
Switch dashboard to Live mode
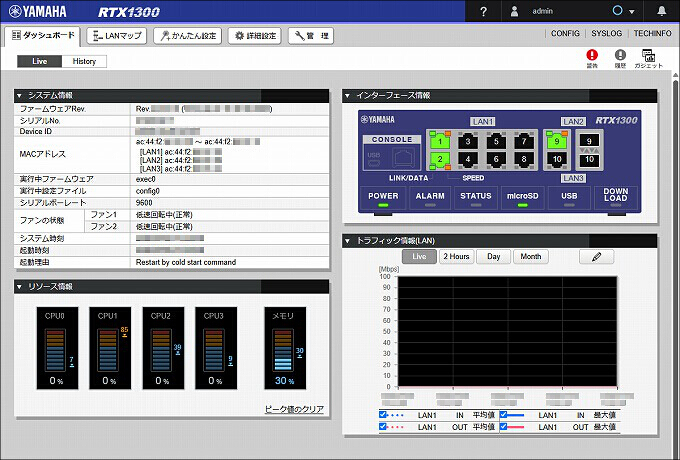pos(39,61)
